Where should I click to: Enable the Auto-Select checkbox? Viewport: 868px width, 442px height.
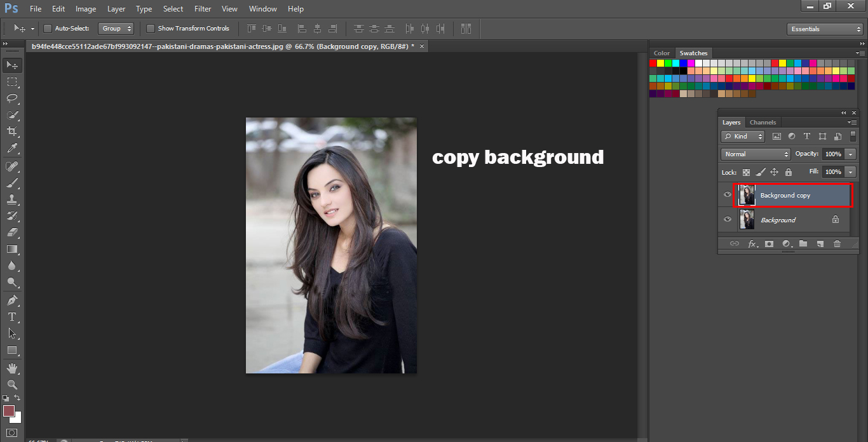click(47, 28)
